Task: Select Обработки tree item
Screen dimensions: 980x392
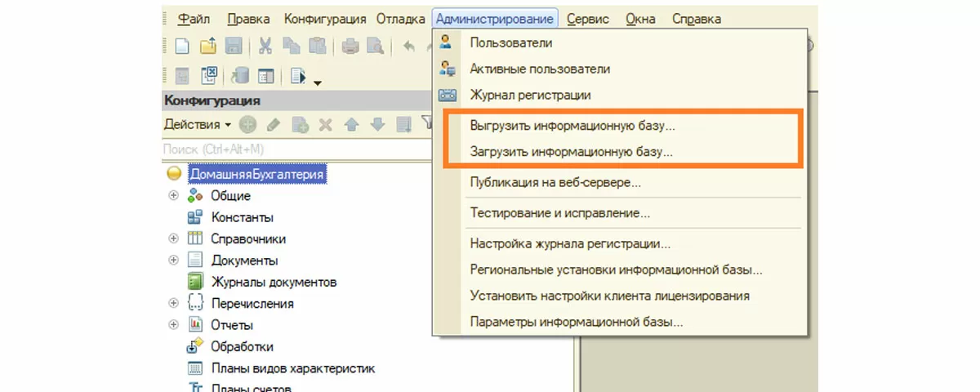Action: (242, 346)
